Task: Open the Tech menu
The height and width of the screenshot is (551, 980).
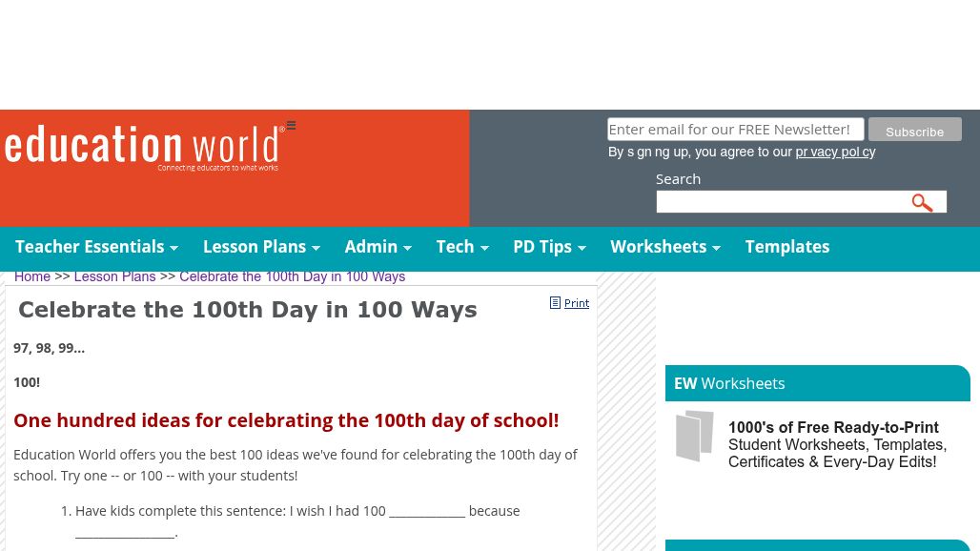Action: (462, 247)
